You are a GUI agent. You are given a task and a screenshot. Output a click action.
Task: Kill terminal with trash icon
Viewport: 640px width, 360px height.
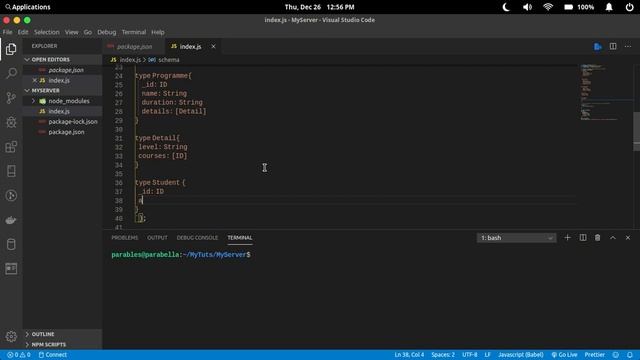[597, 238]
